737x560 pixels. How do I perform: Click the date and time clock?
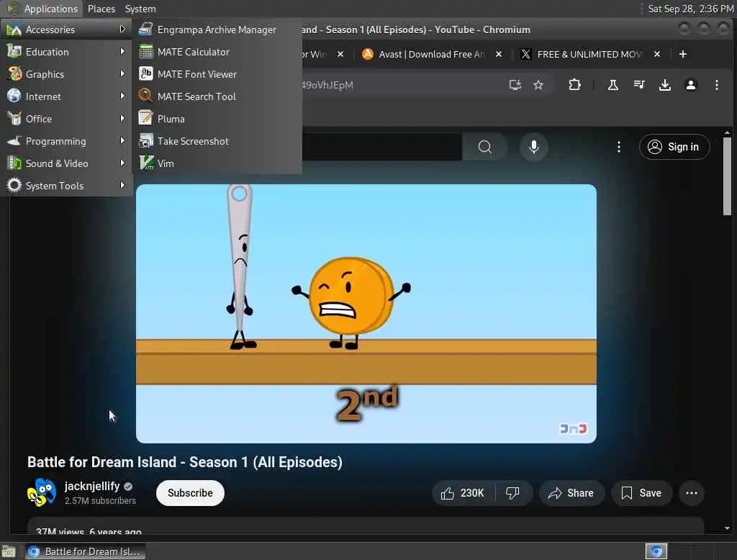pos(690,9)
